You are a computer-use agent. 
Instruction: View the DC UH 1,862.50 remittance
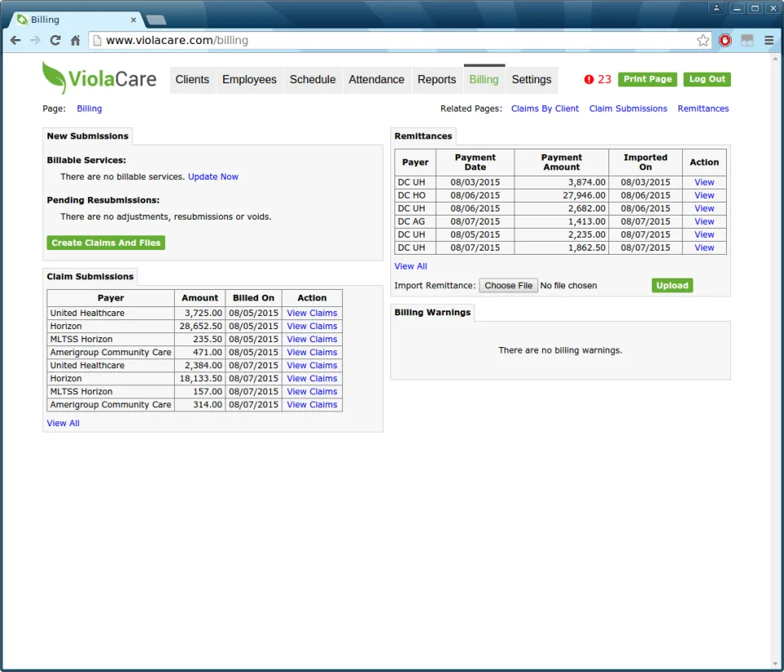704,247
